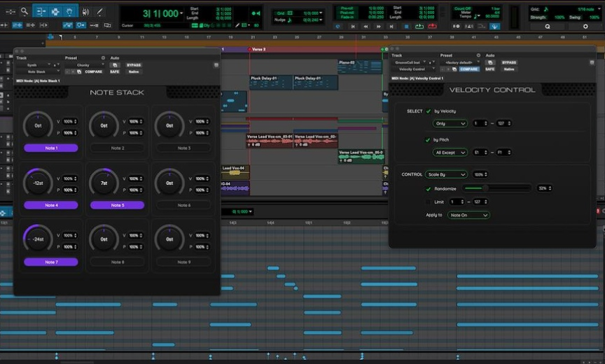The image size is (605, 364).
Task: Select the Scrubber speaker tool
Action: pyautogui.click(x=85, y=11)
